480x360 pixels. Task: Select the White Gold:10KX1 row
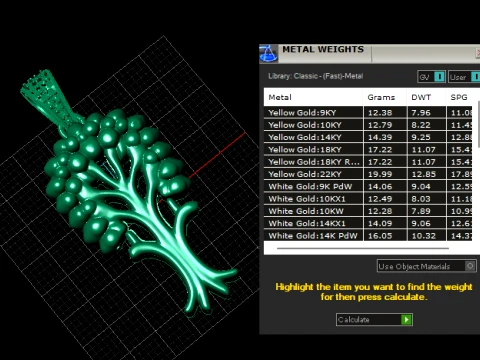tap(368, 199)
